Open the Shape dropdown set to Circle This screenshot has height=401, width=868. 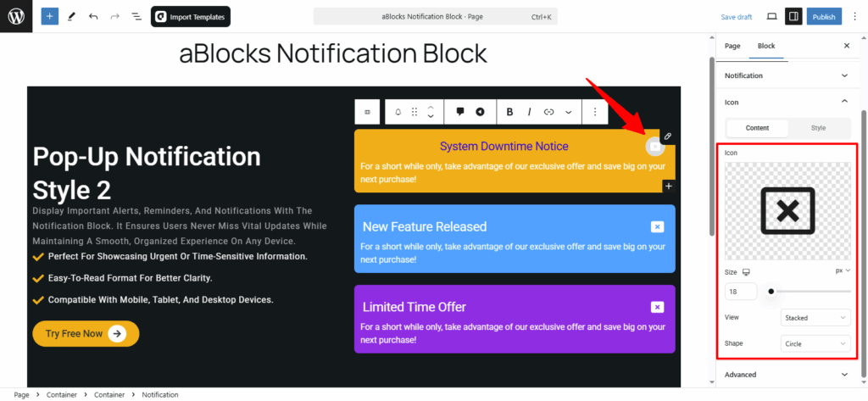point(815,344)
